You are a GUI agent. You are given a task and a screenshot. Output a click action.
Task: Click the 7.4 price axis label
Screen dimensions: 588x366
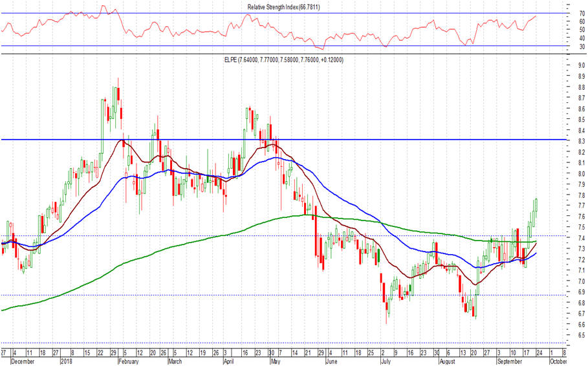pos(582,238)
